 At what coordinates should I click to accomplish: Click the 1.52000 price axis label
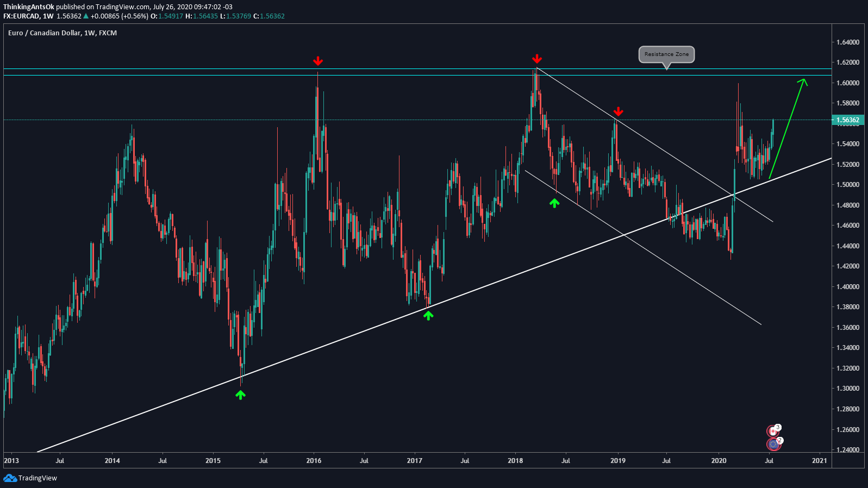pyautogui.click(x=848, y=164)
